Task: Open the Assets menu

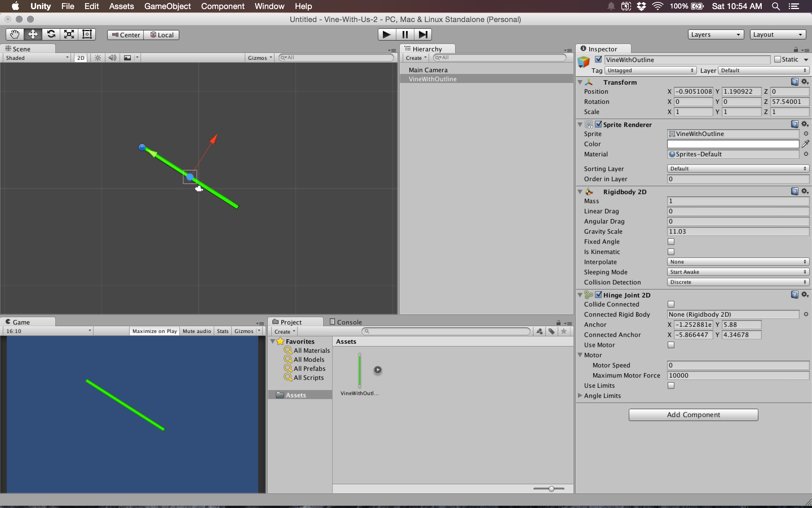Action: [121, 6]
